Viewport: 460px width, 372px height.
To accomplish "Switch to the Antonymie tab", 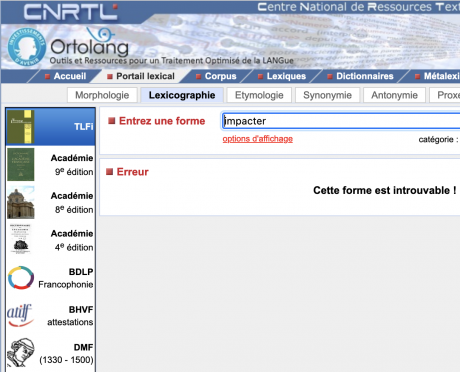I will (x=394, y=95).
